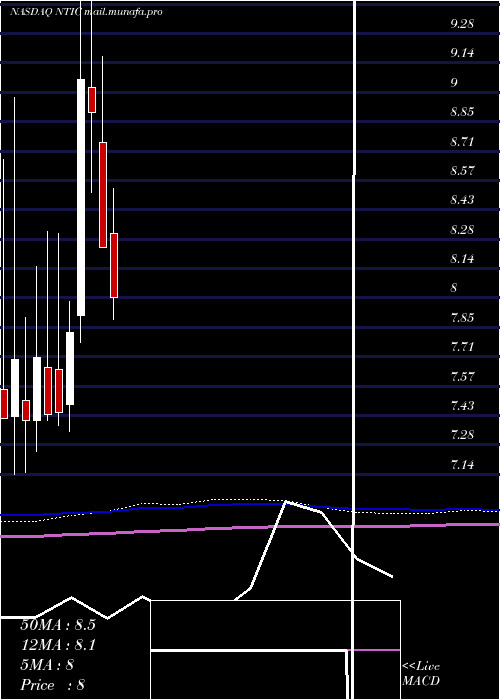This screenshot has width=500, height=700.
Task: Click the 8.71 price axis label
Action: point(462,142)
